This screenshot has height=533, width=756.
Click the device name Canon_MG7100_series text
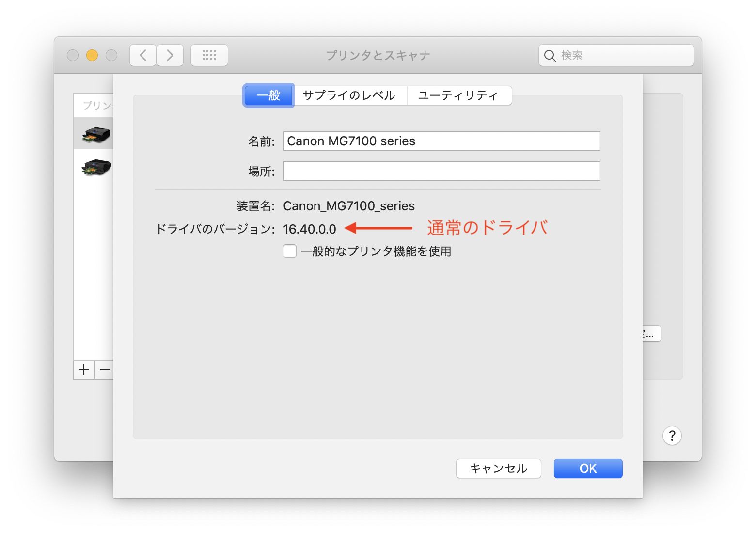click(349, 206)
